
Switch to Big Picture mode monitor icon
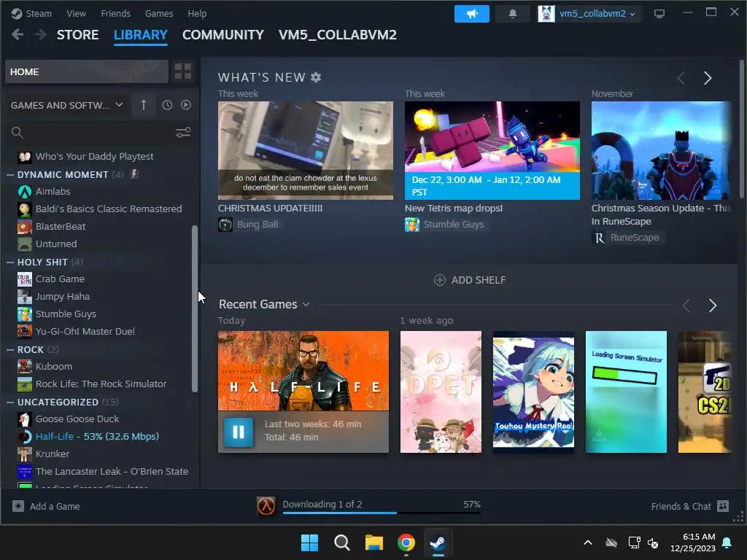659,14
